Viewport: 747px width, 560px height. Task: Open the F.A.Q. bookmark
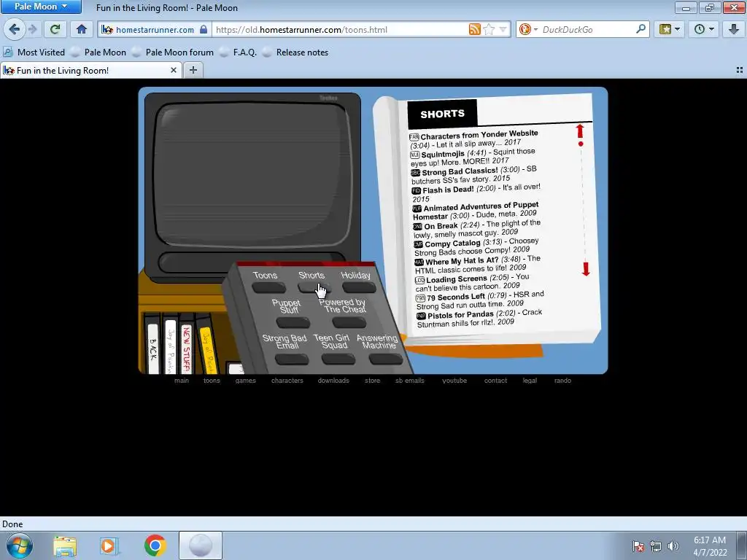click(239, 52)
